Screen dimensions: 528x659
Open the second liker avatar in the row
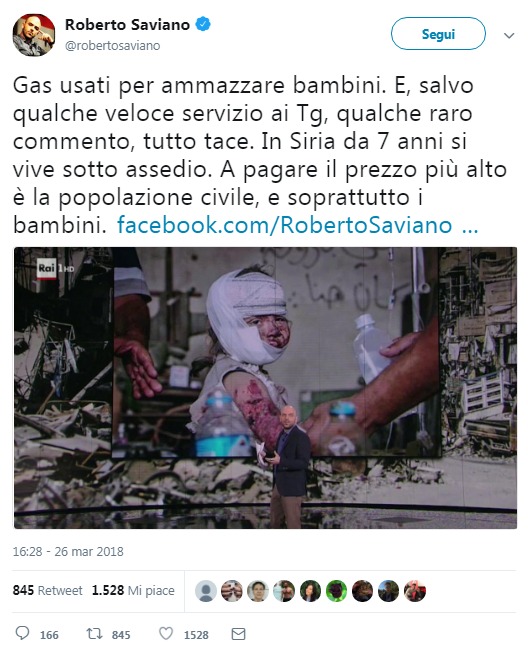tap(232, 590)
